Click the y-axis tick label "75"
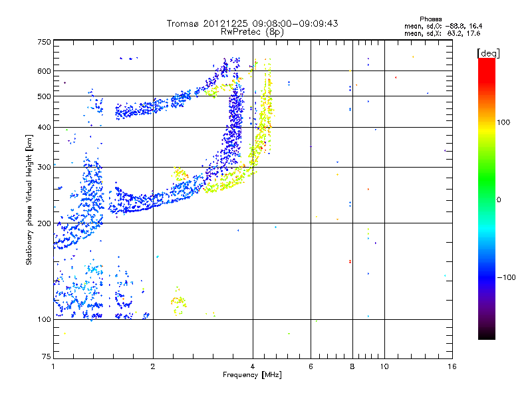 (x=47, y=356)
